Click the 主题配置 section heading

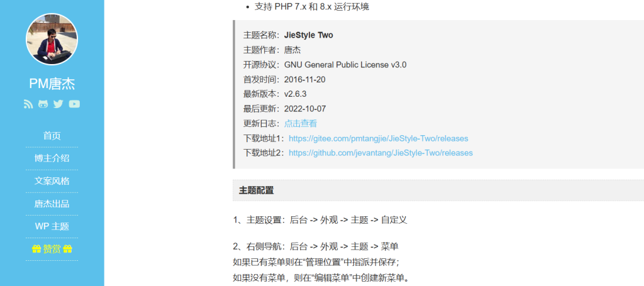click(x=256, y=190)
